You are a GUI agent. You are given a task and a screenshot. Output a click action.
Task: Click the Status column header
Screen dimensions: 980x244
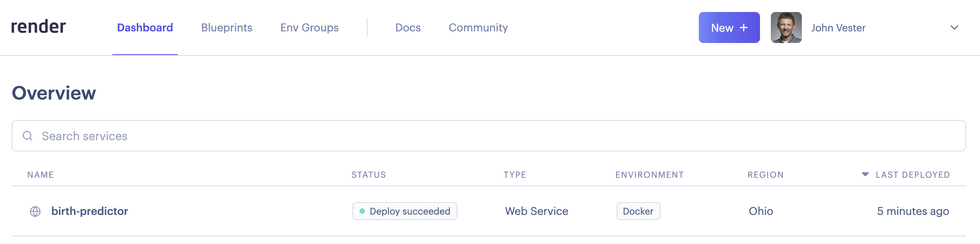(x=368, y=175)
